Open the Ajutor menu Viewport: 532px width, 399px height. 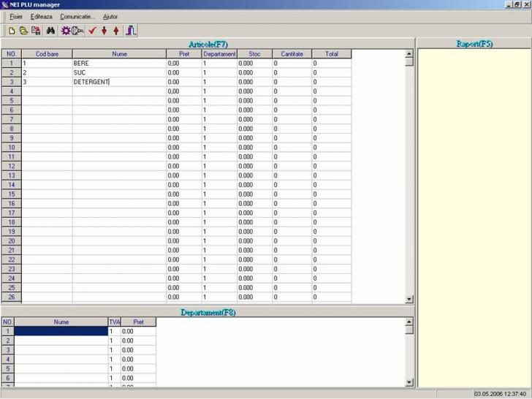point(110,16)
